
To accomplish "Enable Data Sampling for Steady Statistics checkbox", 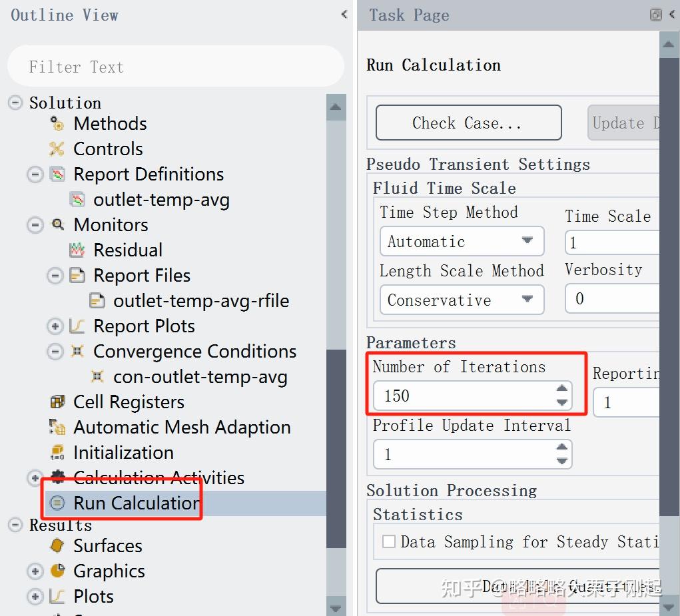I will point(388,542).
